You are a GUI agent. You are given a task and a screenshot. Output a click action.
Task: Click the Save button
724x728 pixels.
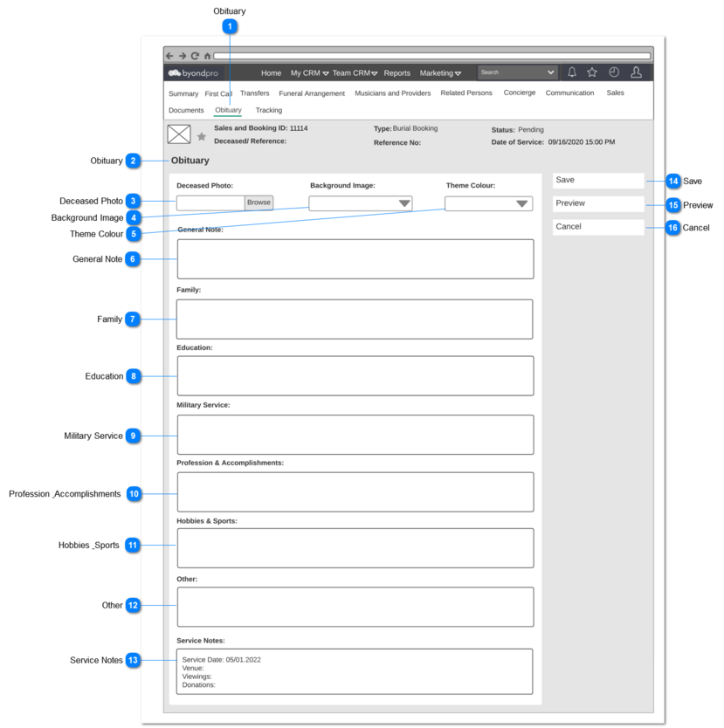click(598, 181)
